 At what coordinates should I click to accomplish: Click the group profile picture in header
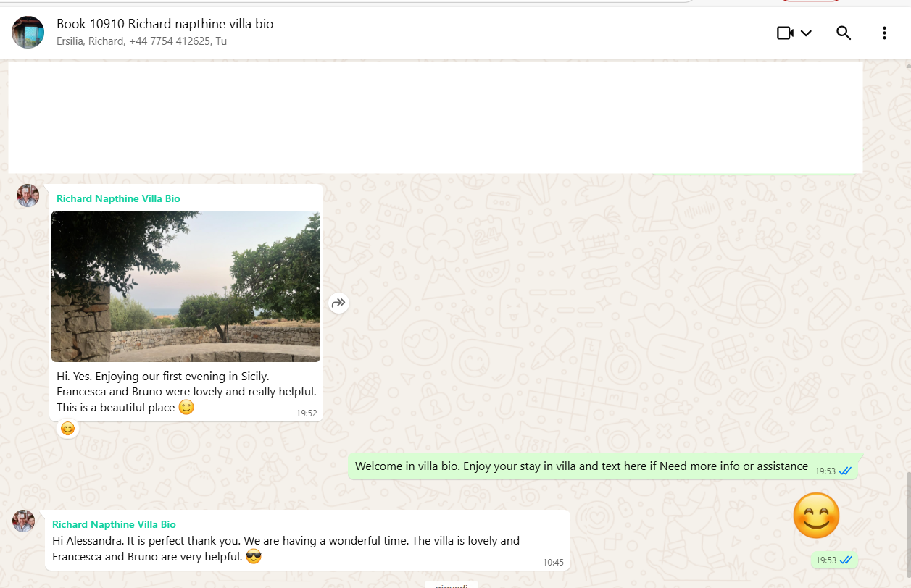click(x=28, y=33)
